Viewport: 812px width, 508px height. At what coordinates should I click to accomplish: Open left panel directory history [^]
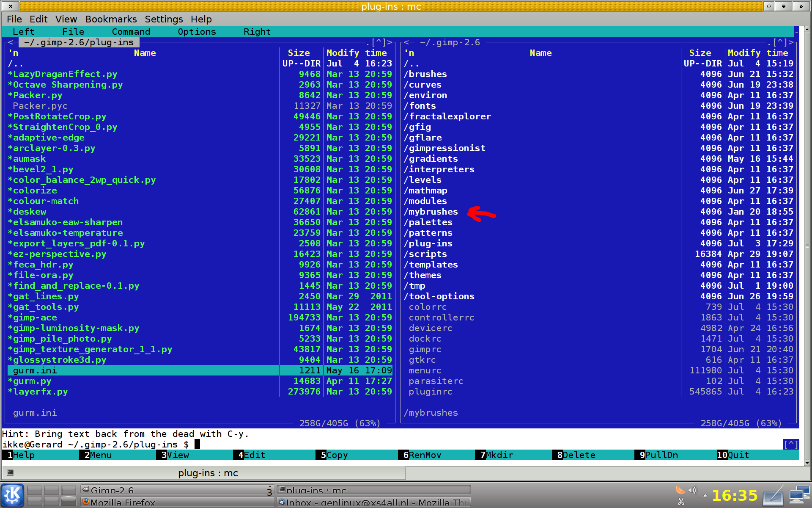pos(379,42)
